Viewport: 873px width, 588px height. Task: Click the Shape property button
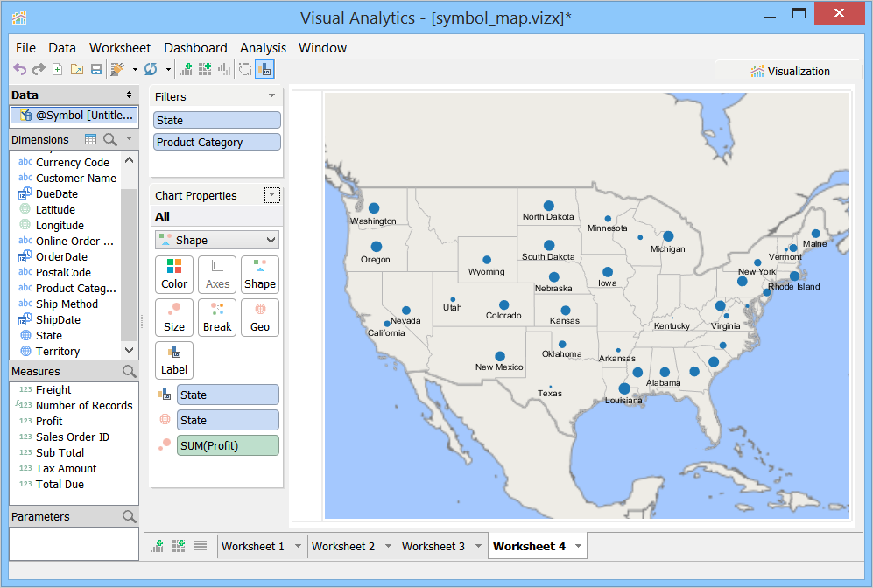click(260, 274)
